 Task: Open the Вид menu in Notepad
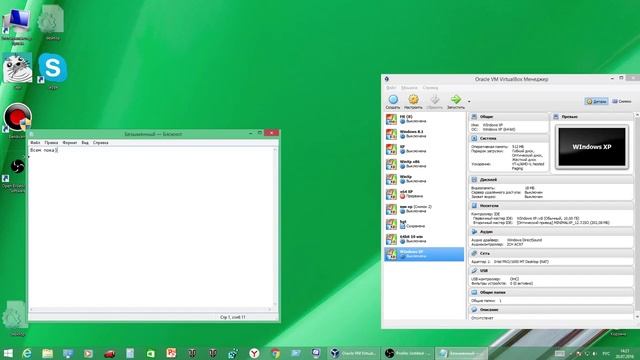coord(85,143)
